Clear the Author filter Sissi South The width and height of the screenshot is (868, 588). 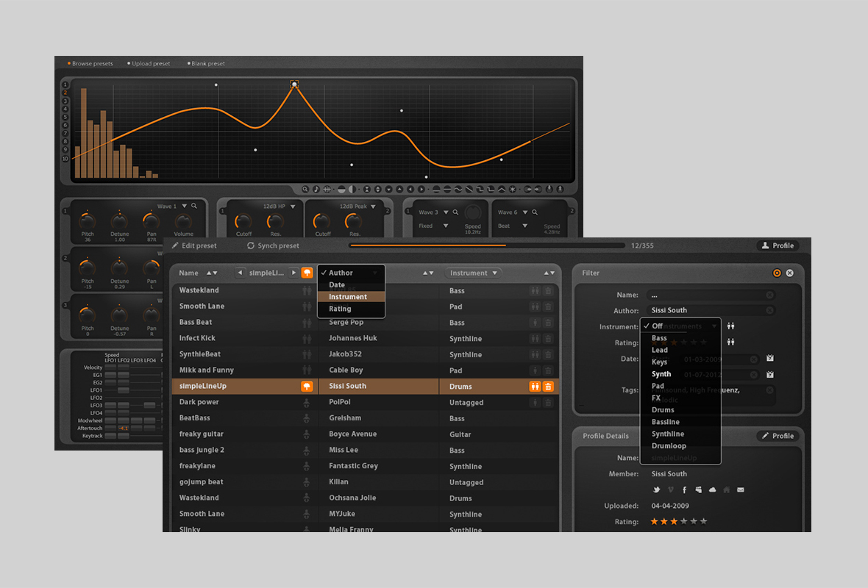pyautogui.click(x=769, y=310)
